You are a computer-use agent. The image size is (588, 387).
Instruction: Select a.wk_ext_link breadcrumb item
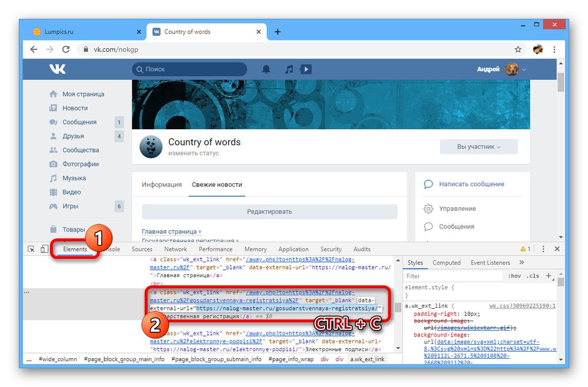pos(367,359)
